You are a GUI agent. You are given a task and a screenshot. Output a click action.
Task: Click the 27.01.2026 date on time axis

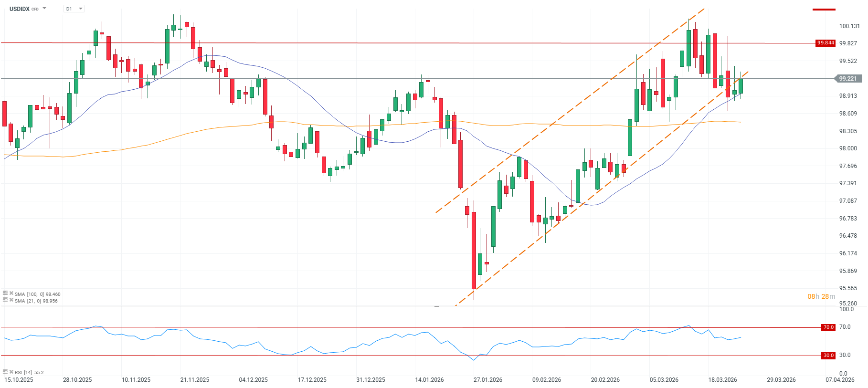point(488,380)
